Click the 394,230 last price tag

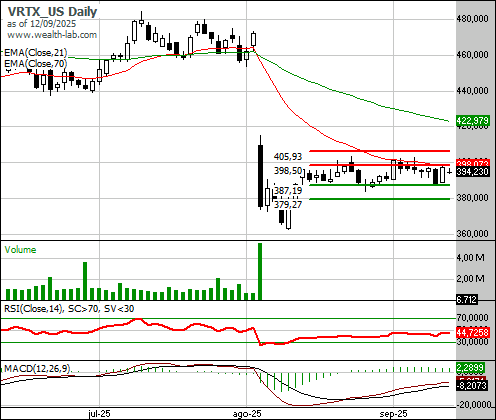473,172
